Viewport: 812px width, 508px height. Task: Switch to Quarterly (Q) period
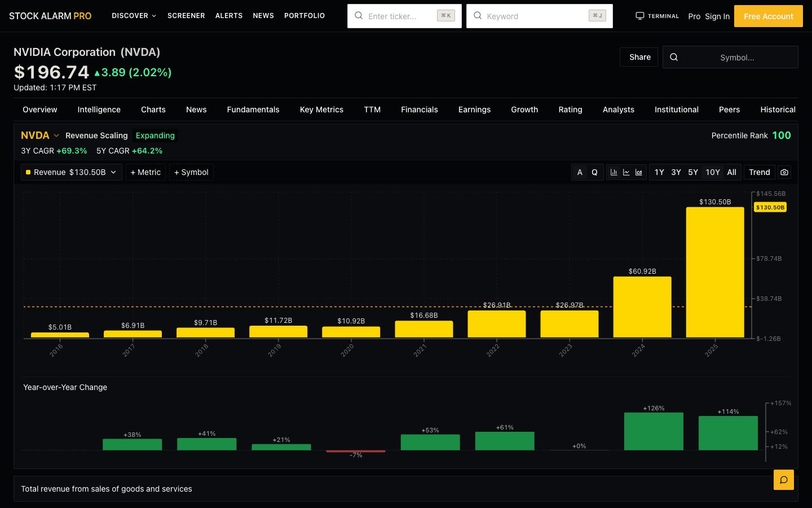(x=594, y=172)
